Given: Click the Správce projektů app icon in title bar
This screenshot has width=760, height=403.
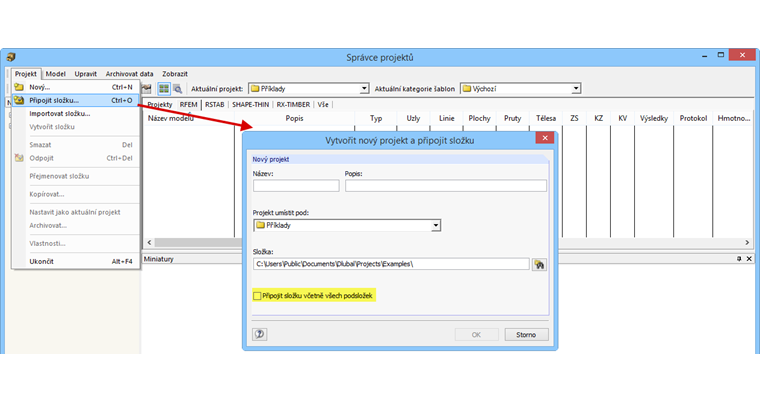Looking at the screenshot, I should tap(11, 57).
